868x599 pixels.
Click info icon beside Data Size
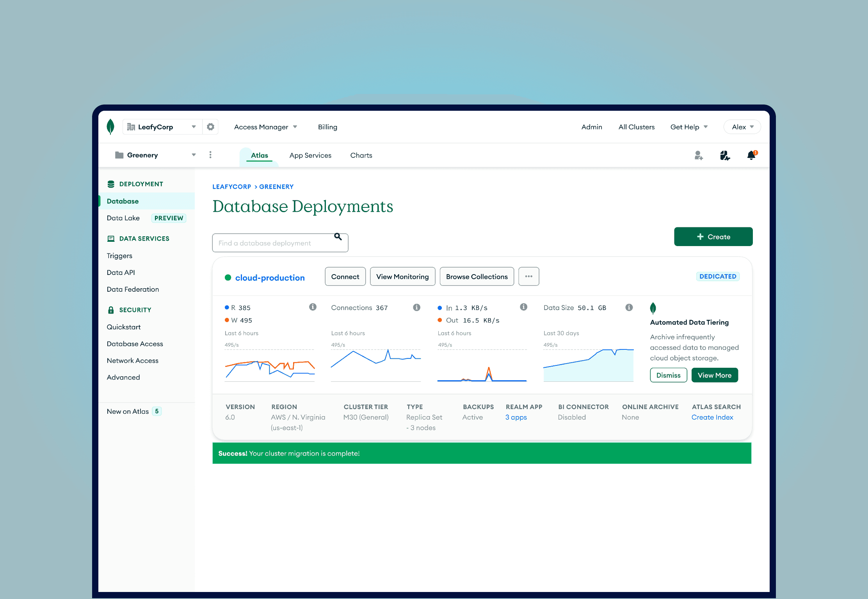(629, 308)
